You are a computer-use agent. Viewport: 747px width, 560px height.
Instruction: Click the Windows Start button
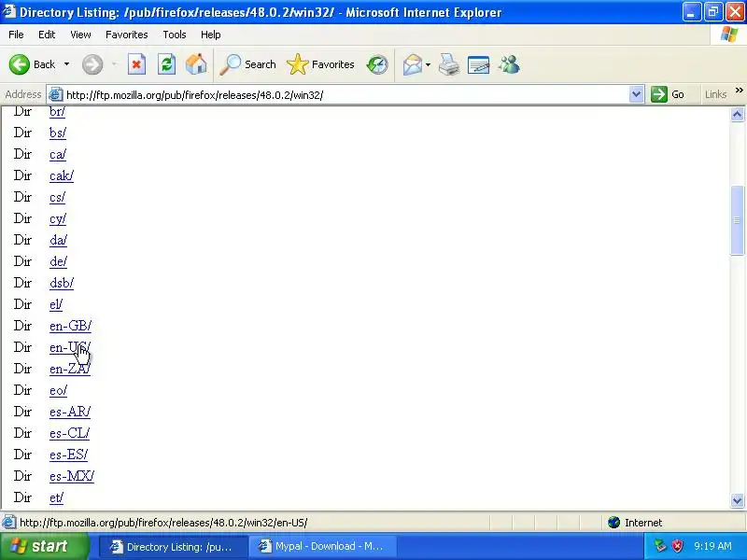[x=44, y=546]
